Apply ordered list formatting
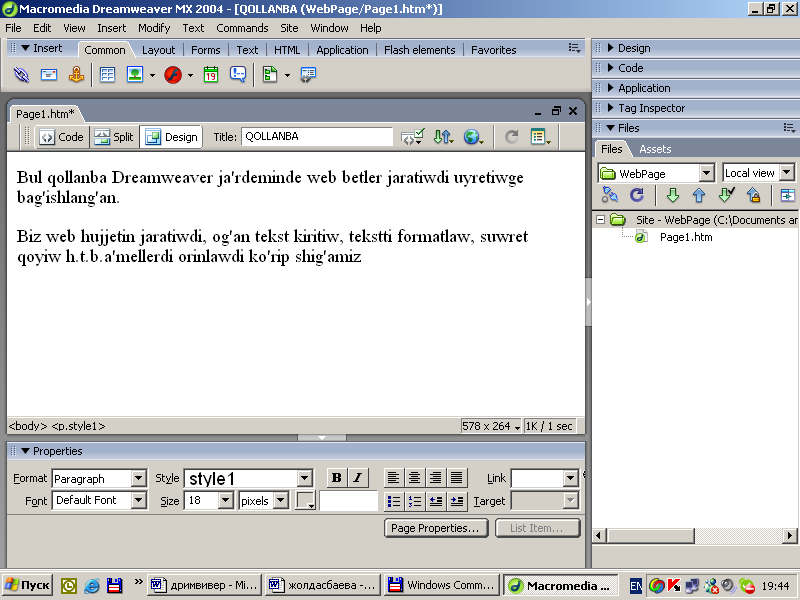Screen dimensions: 800x600 point(414,501)
